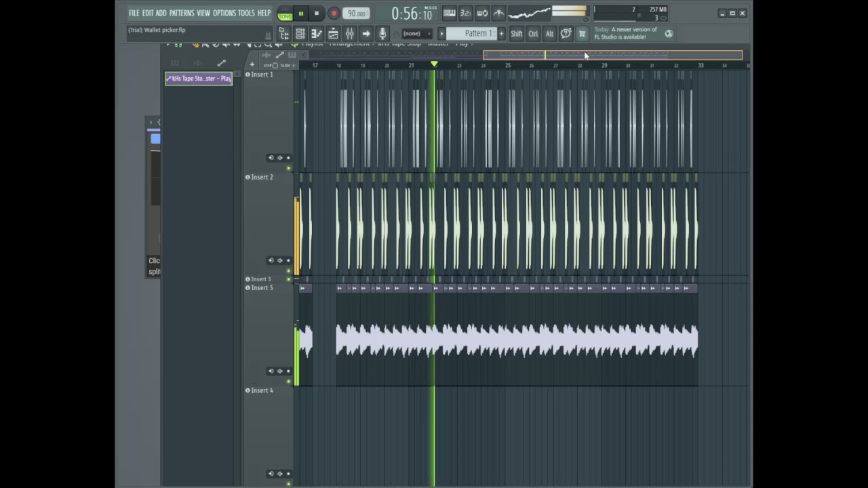This screenshot has height=488, width=868.
Task: Open the Pattern 1 selector
Action: [x=472, y=34]
